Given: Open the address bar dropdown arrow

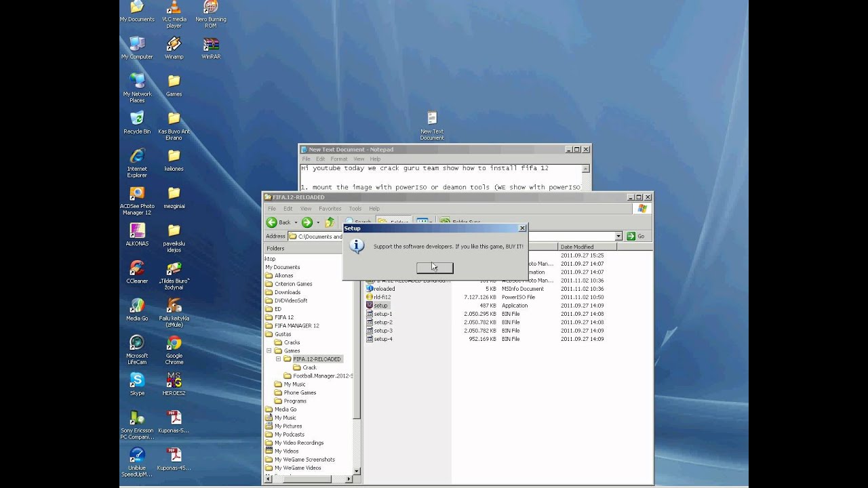Looking at the screenshot, I should 618,236.
